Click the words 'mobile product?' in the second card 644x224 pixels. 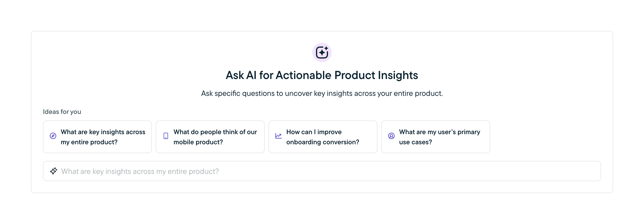pos(198,142)
